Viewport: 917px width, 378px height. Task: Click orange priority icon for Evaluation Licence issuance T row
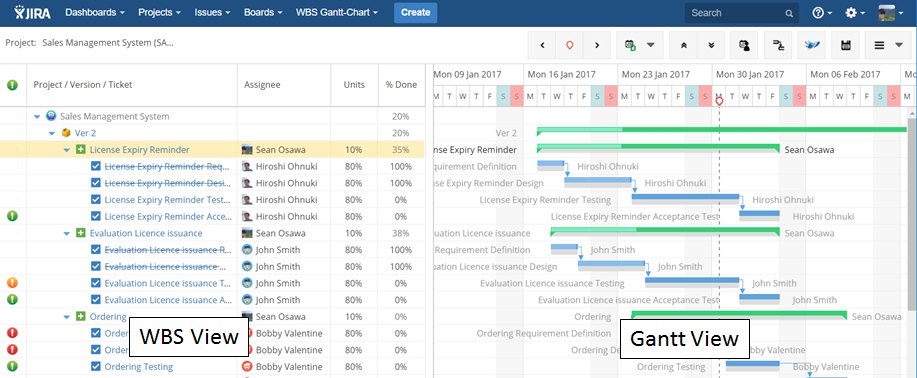[x=12, y=283]
